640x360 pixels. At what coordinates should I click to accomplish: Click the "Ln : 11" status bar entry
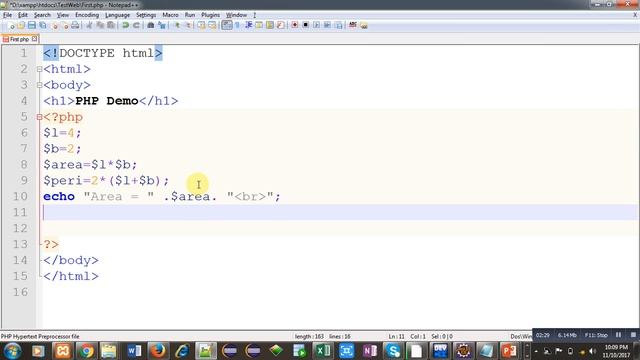396,336
